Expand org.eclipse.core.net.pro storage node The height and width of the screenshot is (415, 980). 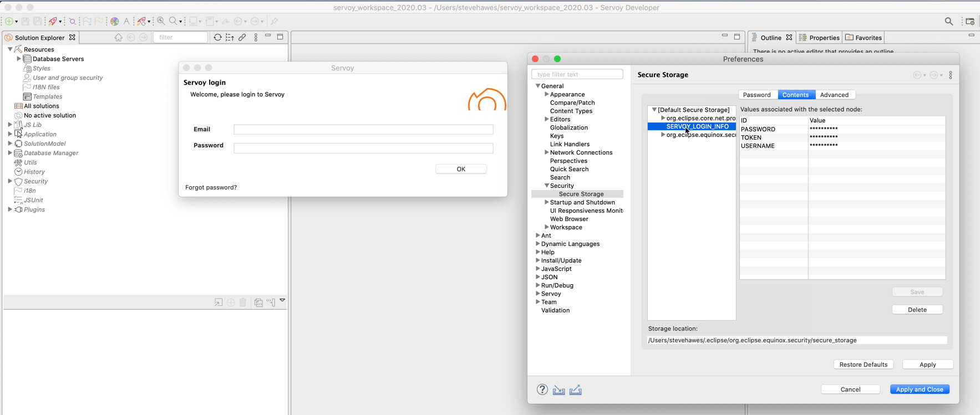click(x=663, y=118)
